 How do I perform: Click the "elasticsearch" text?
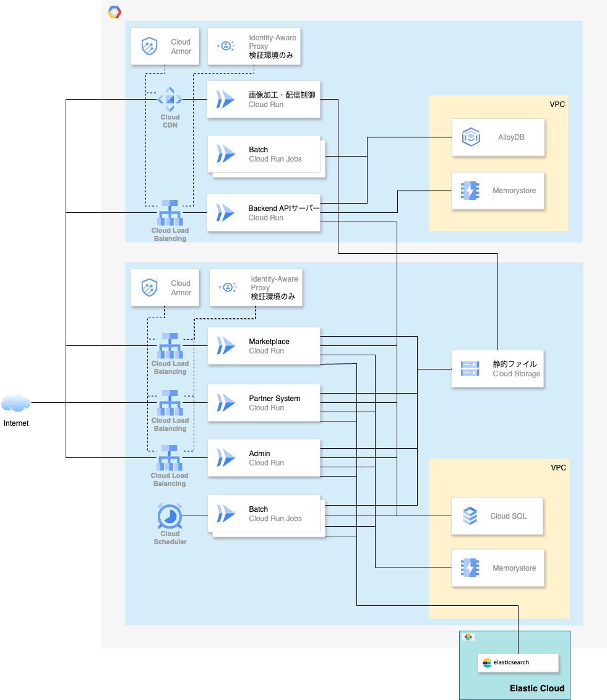point(511,662)
